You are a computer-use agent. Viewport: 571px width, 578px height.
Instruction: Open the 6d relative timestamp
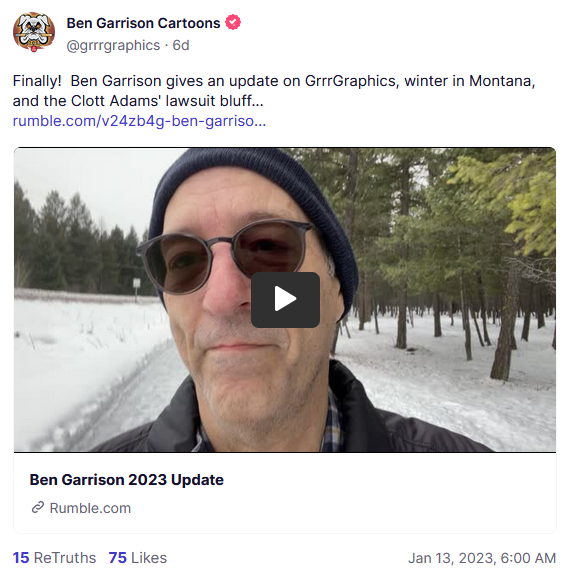point(181,45)
